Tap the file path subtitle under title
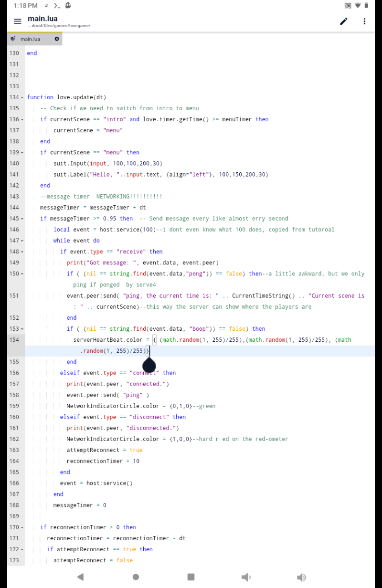 (59, 26)
